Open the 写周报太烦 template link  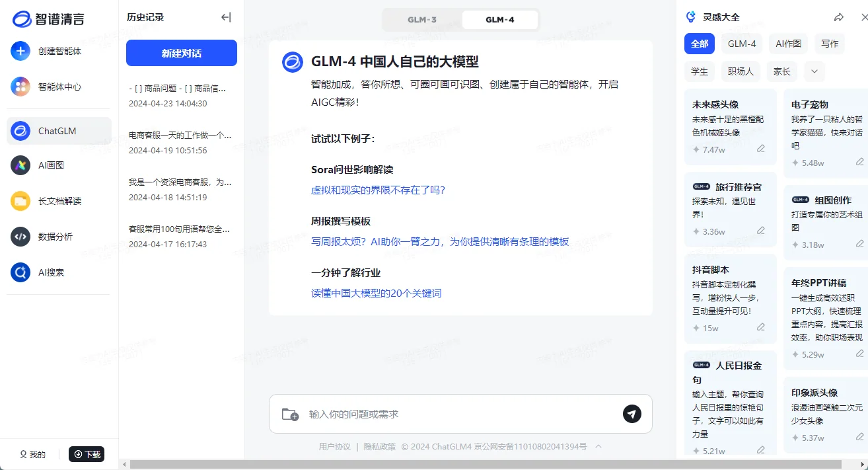pyautogui.click(x=440, y=242)
